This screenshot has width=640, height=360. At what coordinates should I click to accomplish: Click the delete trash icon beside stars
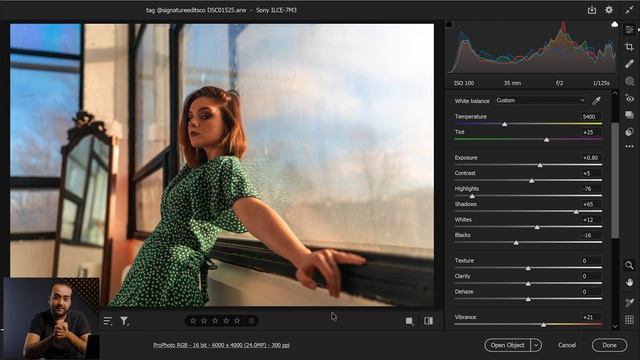tap(251, 321)
